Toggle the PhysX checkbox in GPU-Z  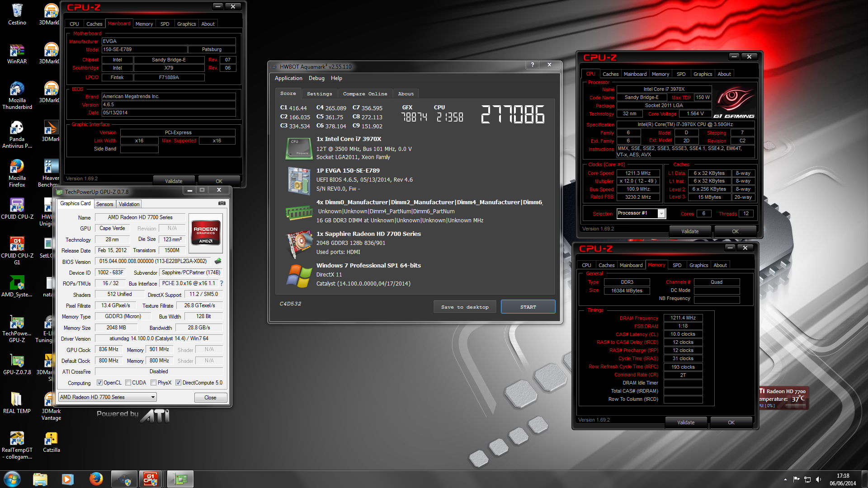tap(154, 383)
